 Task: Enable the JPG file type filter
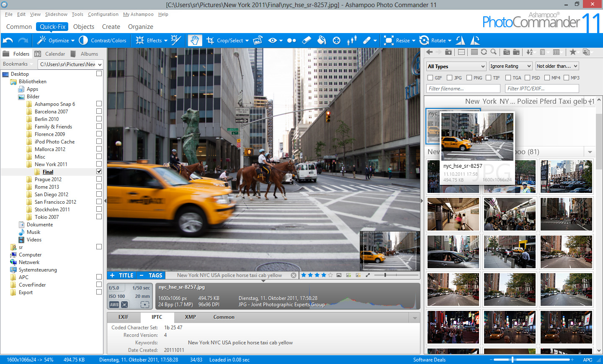450,78
